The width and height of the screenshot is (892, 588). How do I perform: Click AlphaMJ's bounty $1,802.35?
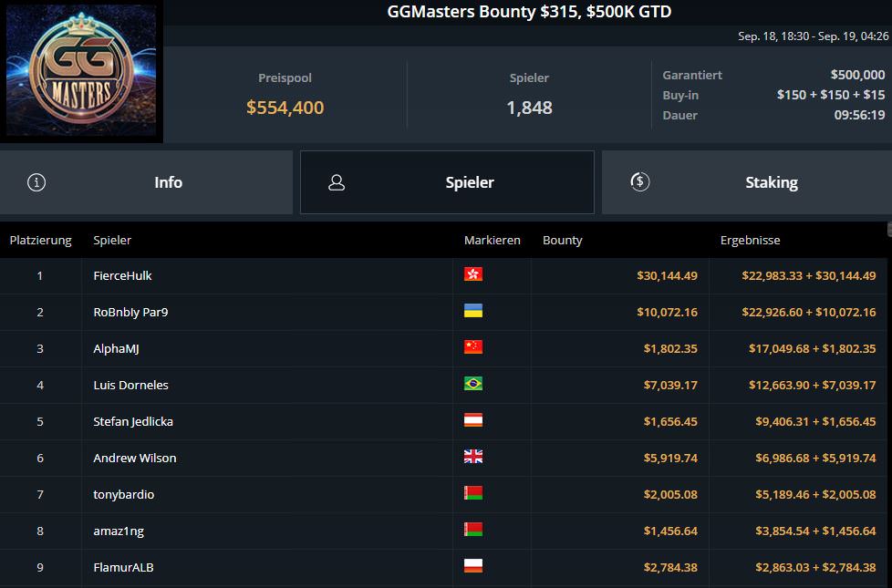point(670,348)
